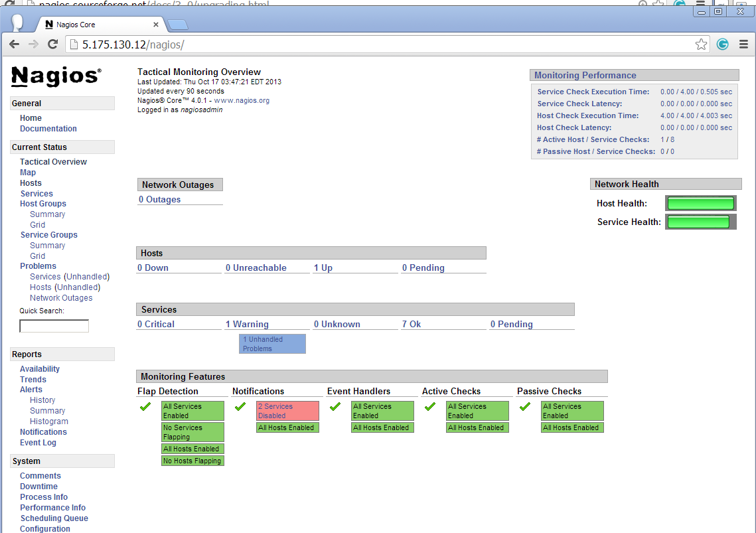Click 1 Up hosts link
Image resolution: width=756 pixels, height=533 pixels.
click(323, 268)
